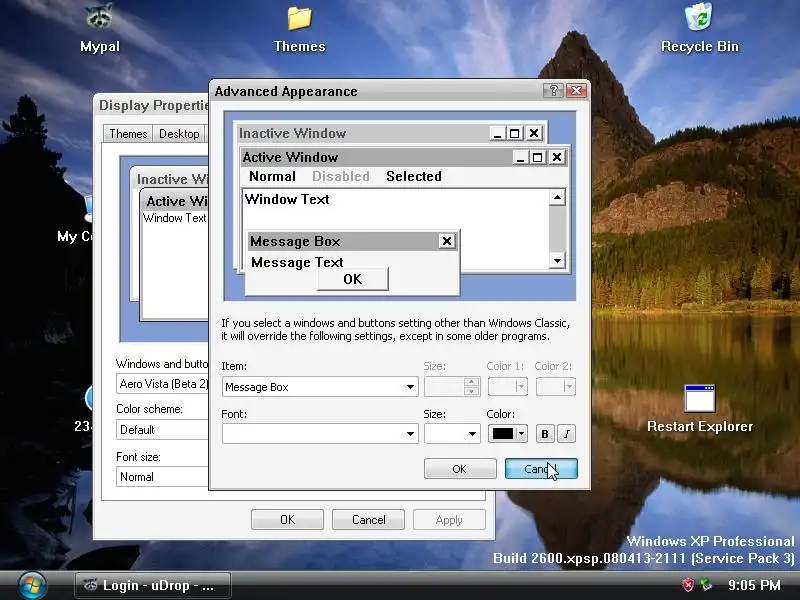
Task: Toggle the italic font button
Action: pos(566,434)
